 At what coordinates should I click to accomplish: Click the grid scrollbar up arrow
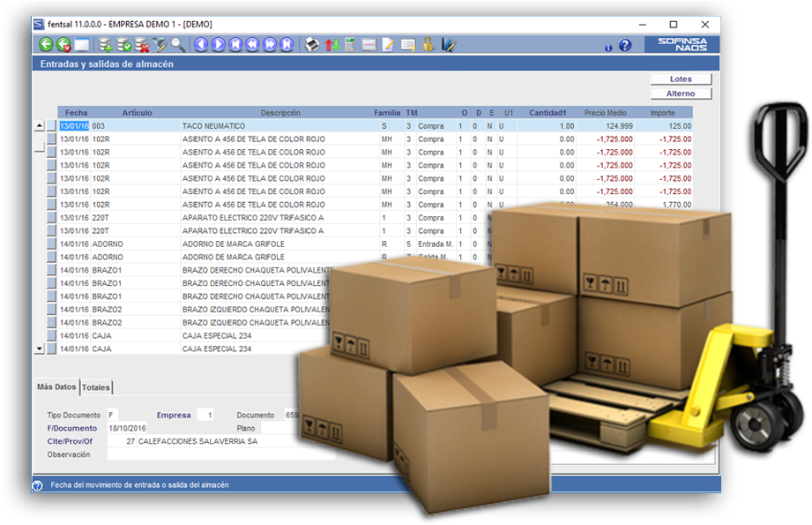(39, 126)
